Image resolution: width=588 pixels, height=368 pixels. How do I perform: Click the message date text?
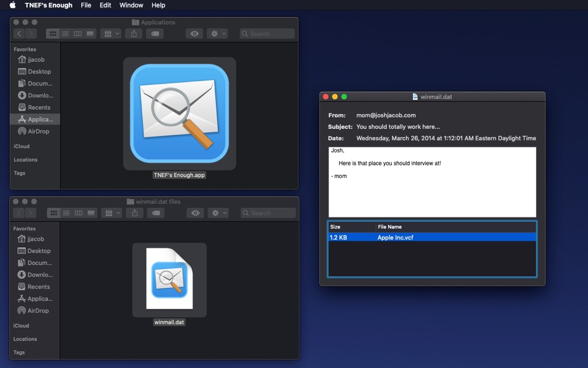click(446, 138)
